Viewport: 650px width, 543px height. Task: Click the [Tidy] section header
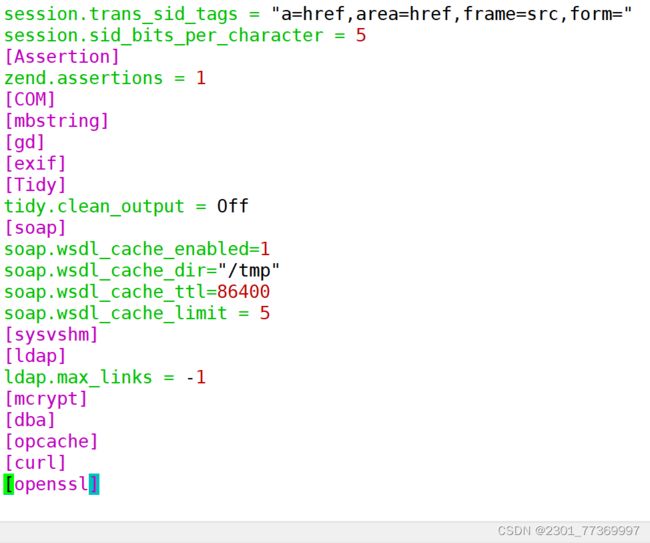click(35, 185)
